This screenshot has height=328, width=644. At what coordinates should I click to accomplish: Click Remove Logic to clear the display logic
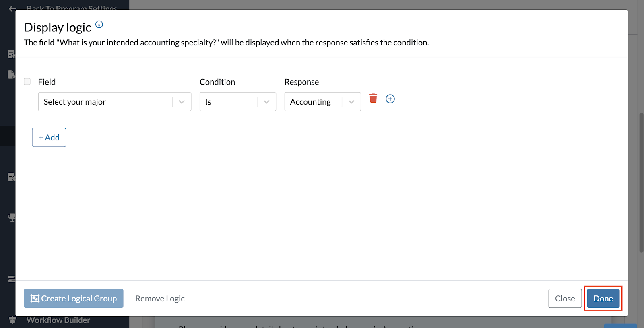click(x=159, y=298)
